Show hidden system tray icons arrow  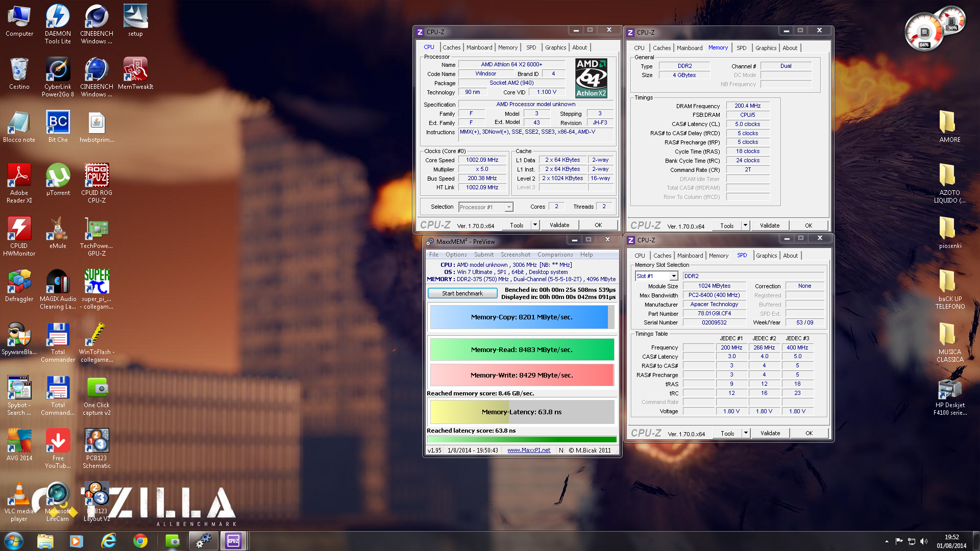tap(887, 541)
